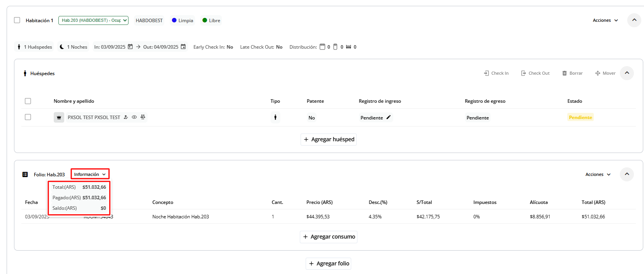
Task: Toggle the folio Información dropdown
Action: coord(90,174)
